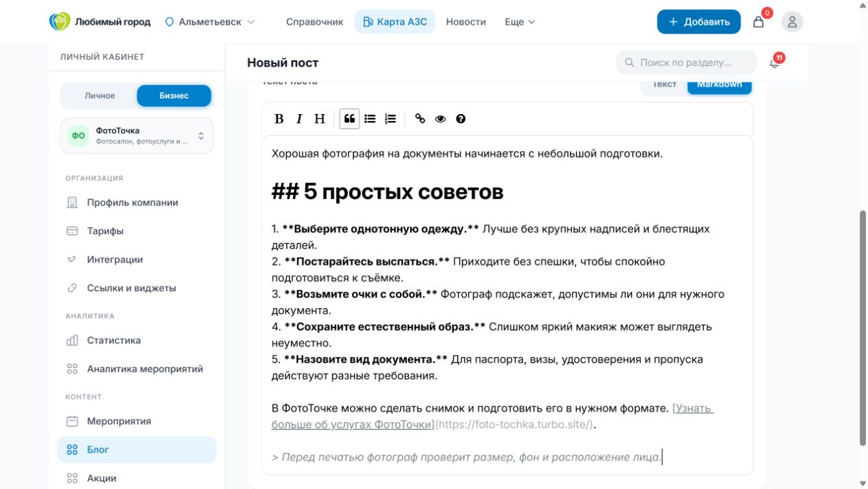Click the markdown link Узнать больше об услугах
Screen dimensions: 868x489
tap(491, 417)
